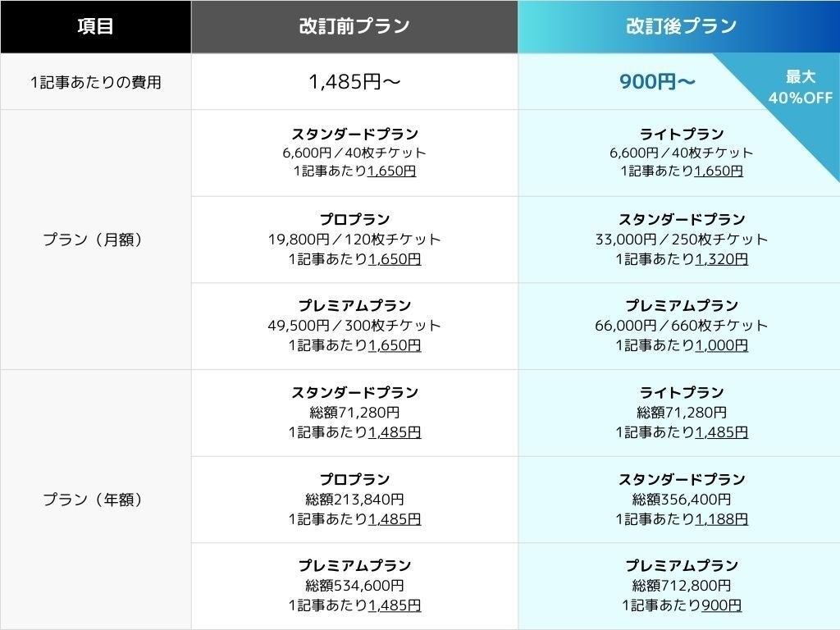Click 49,500円/300枚チケット text
Image resolution: width=840 pixels, height=630 pixels.
tap(354, 326)
